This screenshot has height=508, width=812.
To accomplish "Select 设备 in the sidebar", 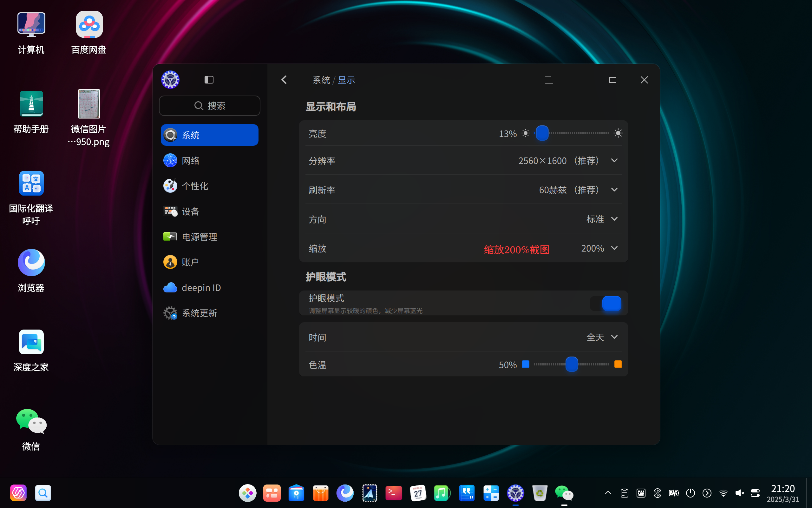I will pyautogui.click(x=209, y=211).
